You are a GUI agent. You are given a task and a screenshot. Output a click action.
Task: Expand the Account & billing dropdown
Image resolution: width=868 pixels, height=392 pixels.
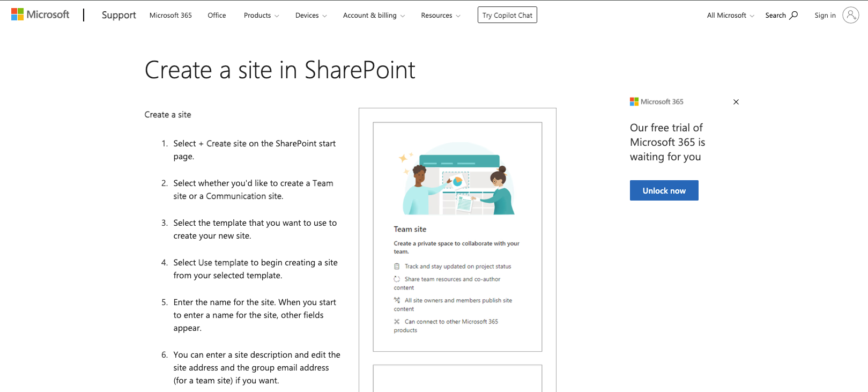pyautogui.click(x=374, y=16)
